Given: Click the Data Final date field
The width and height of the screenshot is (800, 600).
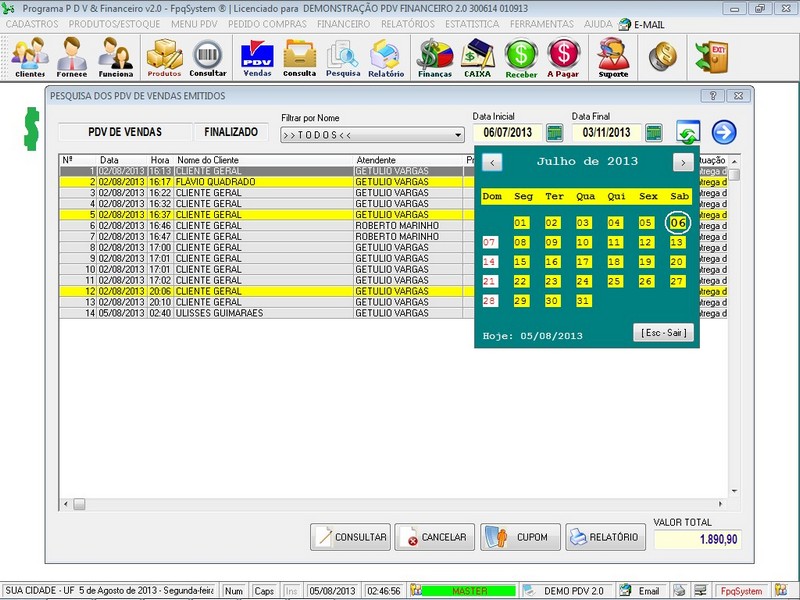Looking at the screenshot, I should (x=607, y=133).
